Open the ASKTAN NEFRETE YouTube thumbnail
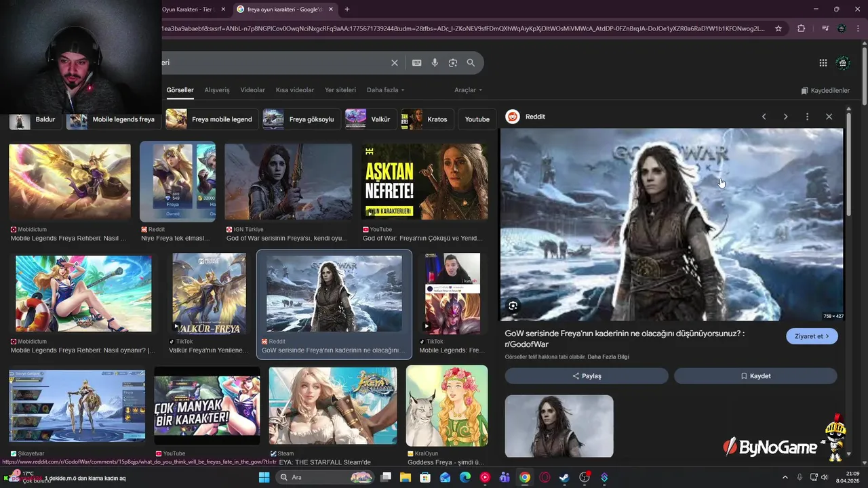Image resolution: width=868 pixels, height=488 pixels. [425, 182]
